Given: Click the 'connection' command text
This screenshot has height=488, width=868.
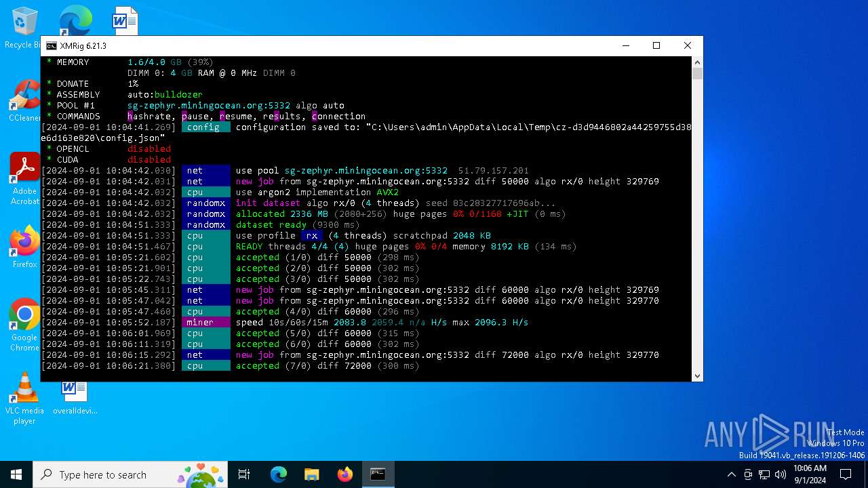Looking at the screenshot, I should [339, 117].
